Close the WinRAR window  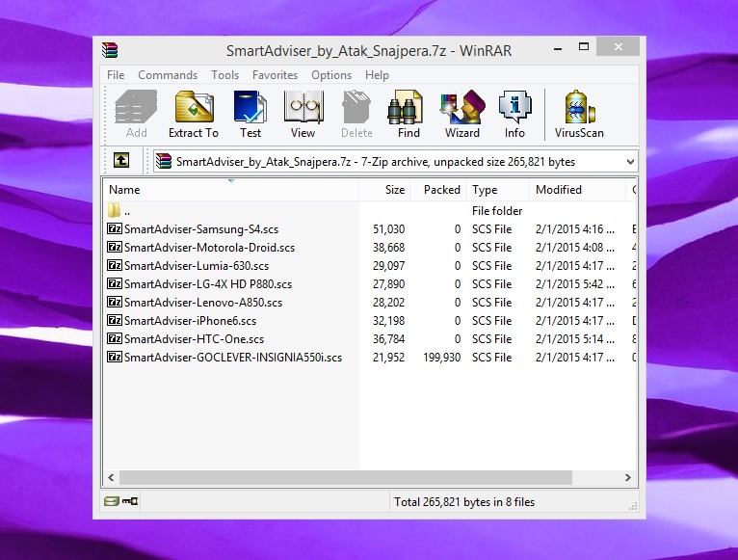click(618, 46)
